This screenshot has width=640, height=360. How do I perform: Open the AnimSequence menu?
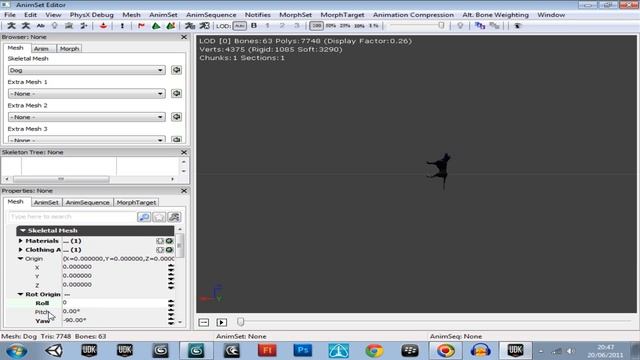pyautogui.click(x=211, y=15)
